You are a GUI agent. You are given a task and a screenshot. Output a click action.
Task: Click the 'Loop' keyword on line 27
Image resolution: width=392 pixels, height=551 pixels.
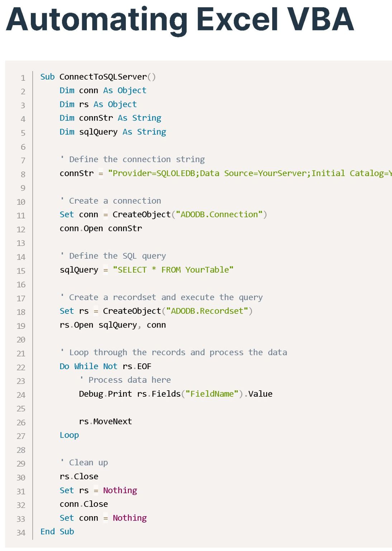pos(69,435)
